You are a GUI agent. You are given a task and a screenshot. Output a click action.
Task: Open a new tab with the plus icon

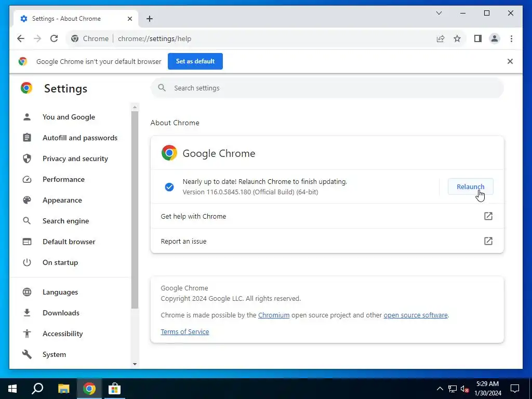(x=150, y=19)
